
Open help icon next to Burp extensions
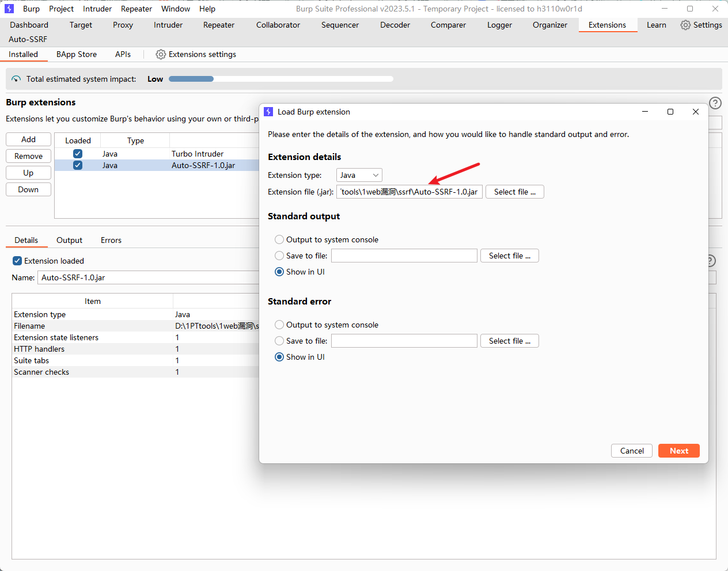[x=715, y=103]
